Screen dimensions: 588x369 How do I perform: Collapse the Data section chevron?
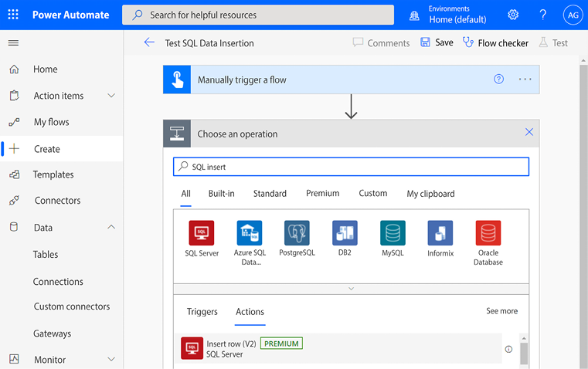pos(111,227)
